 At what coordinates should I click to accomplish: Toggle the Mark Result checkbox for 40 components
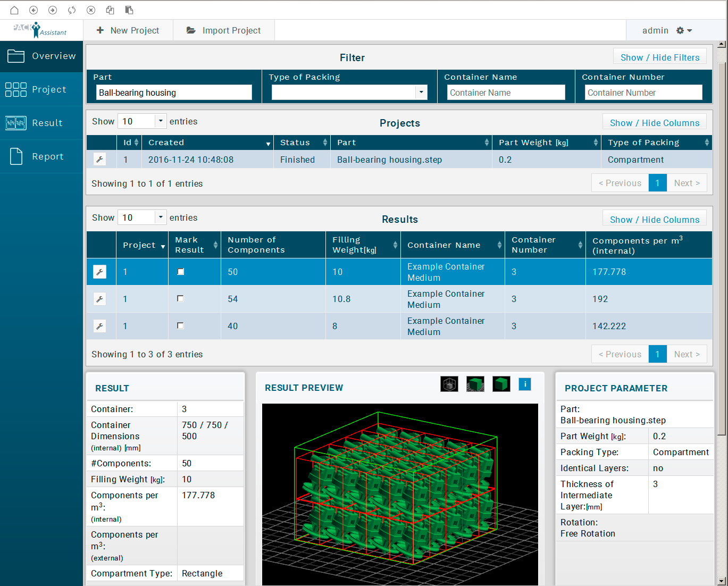(x=180, y=325)
